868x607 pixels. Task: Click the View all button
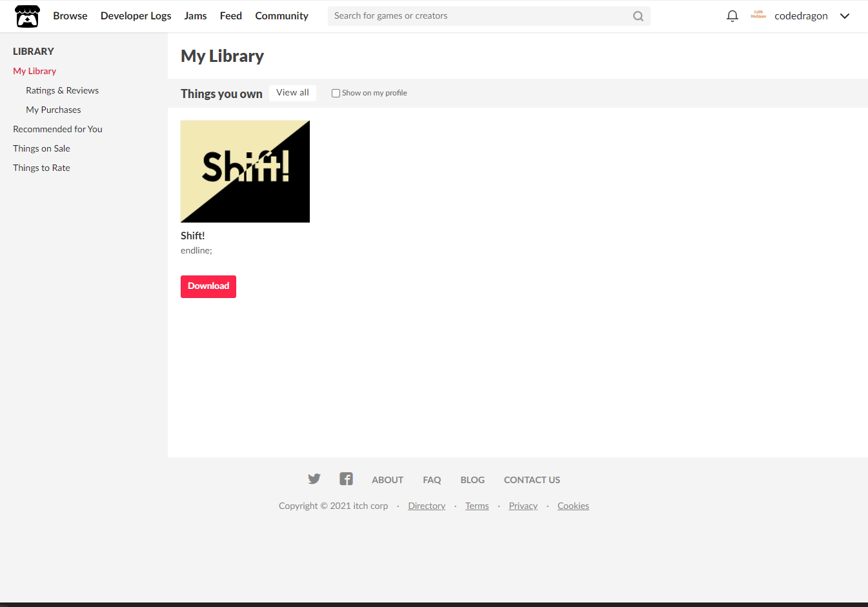[293, 93]
